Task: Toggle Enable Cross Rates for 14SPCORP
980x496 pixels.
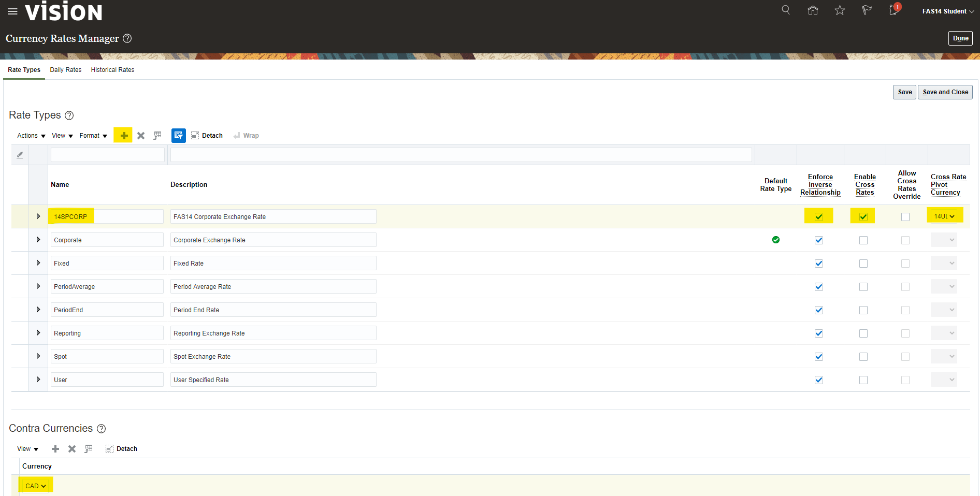Action: pos(863,217)
